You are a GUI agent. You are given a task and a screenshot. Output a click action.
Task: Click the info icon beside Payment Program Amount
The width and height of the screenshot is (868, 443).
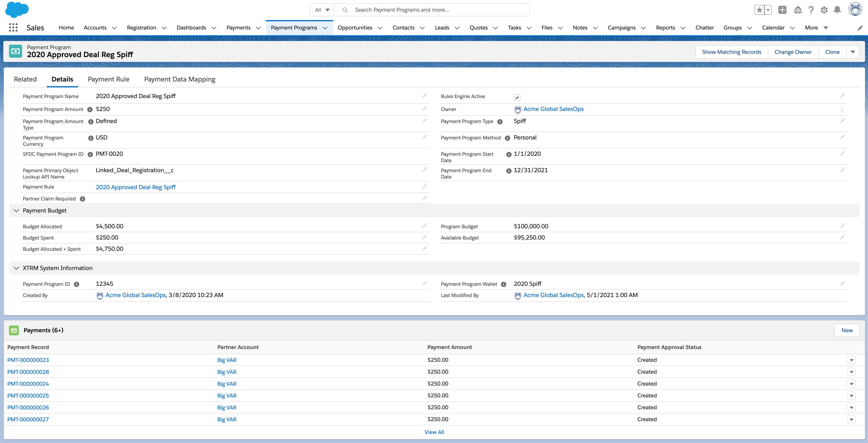click(x=90, y=110)
